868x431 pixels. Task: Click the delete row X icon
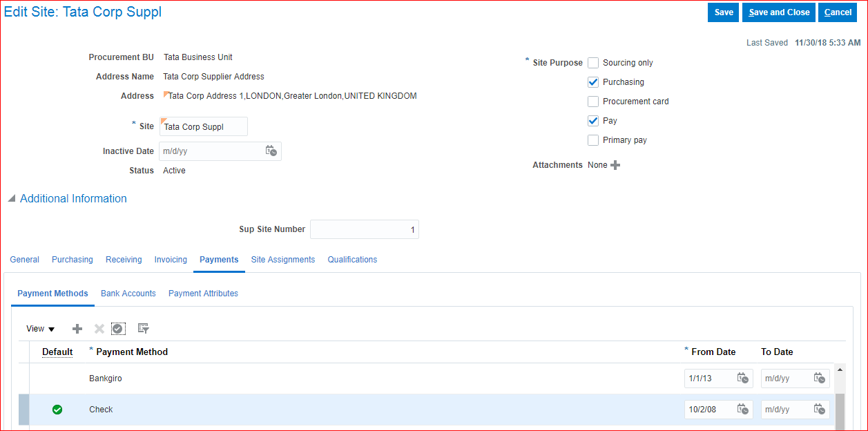pos(99,329)
